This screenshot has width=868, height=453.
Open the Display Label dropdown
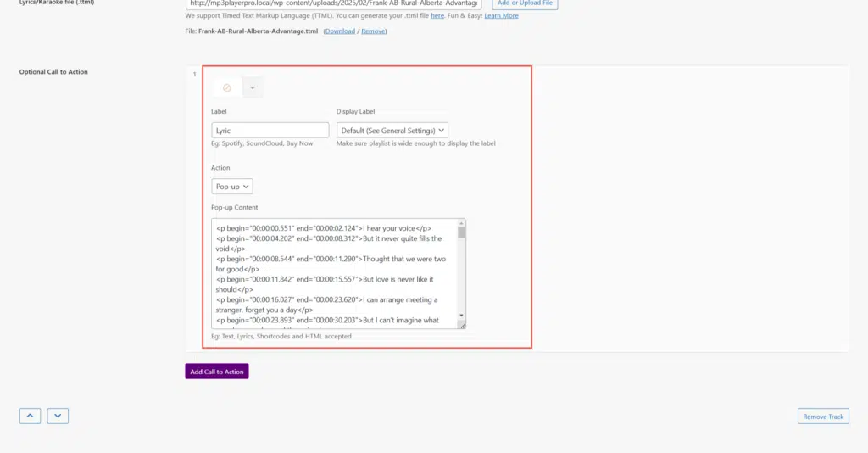tap(392, 130)
